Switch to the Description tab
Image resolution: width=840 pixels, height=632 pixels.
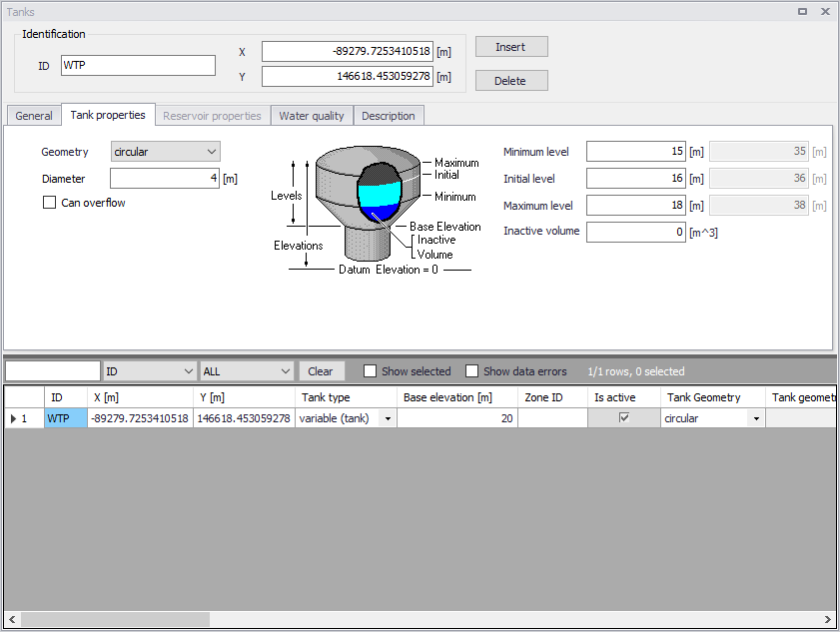point(389,116)
